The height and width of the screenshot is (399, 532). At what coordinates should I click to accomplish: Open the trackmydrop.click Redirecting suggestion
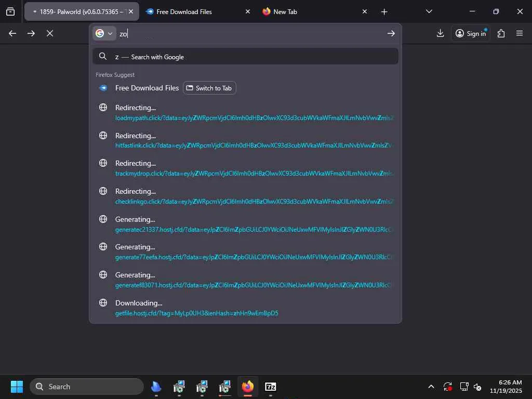[x=245, y=168]
